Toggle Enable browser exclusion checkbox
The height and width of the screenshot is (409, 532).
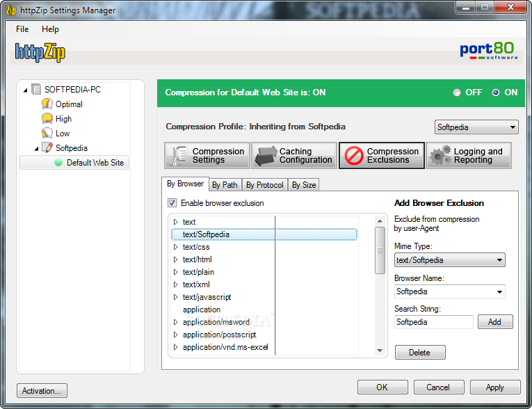(172, 203)
